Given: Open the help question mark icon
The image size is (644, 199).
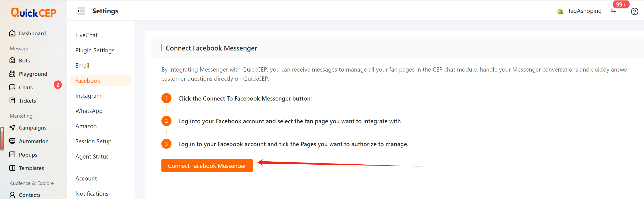Looking at the screenshot, I should coord(634,11).
